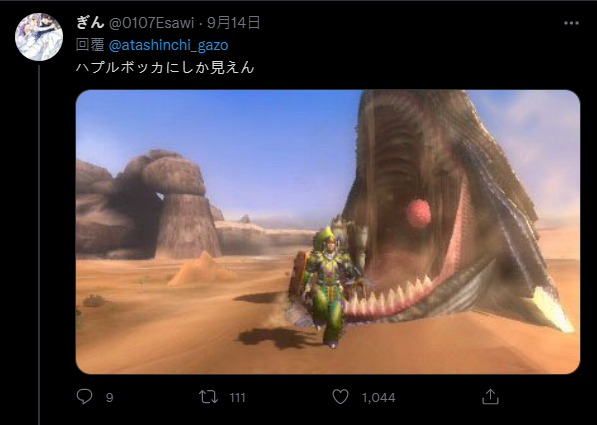Open the share upload icon

[x=490, y=396]
